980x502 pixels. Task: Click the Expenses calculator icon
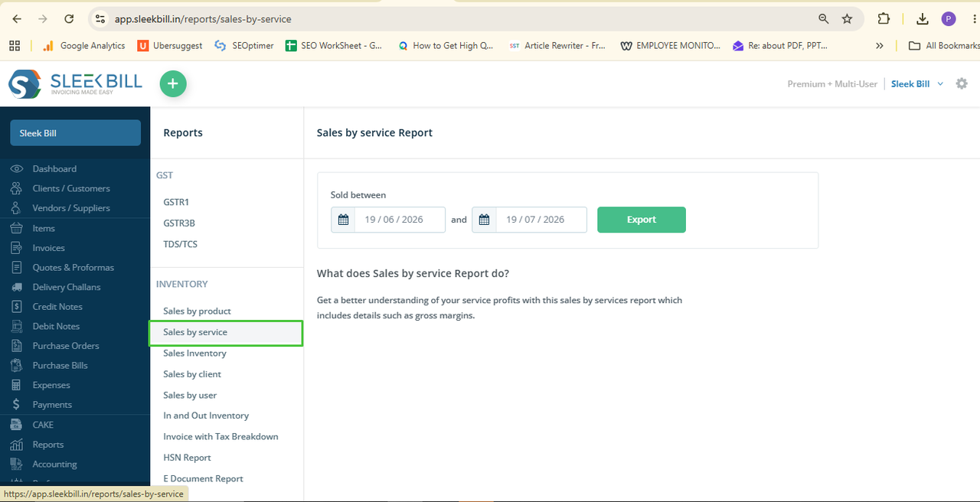click(x=17, y=385)
